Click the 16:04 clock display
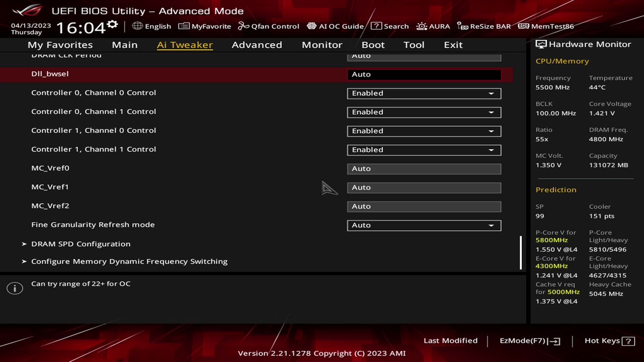 click(80, 27)
